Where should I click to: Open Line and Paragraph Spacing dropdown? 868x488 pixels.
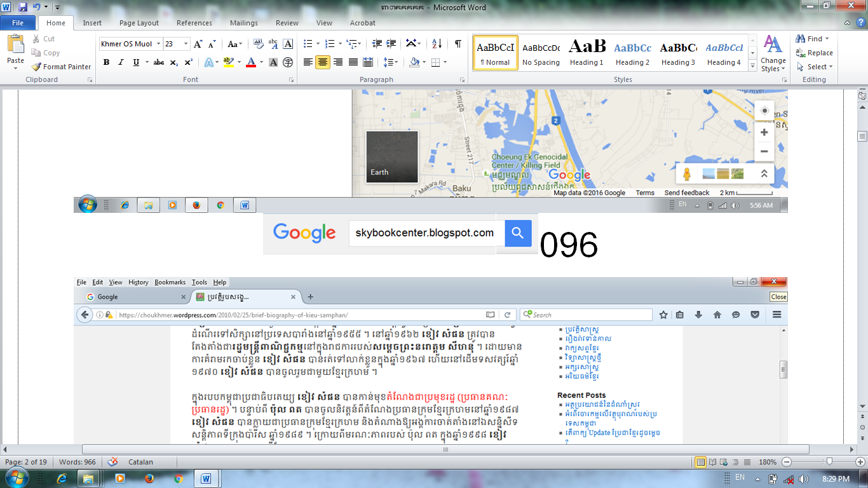click(391, 62)
